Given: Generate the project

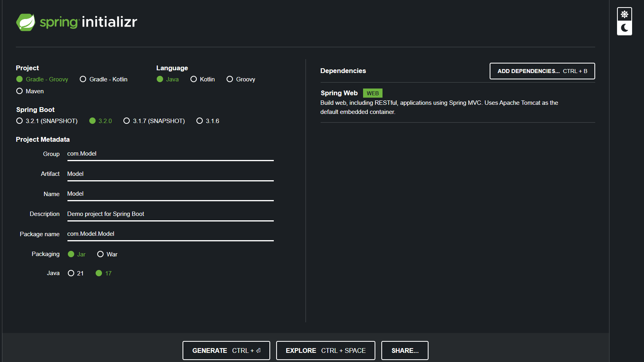Looking at the screenshot, I should (226, 350).
